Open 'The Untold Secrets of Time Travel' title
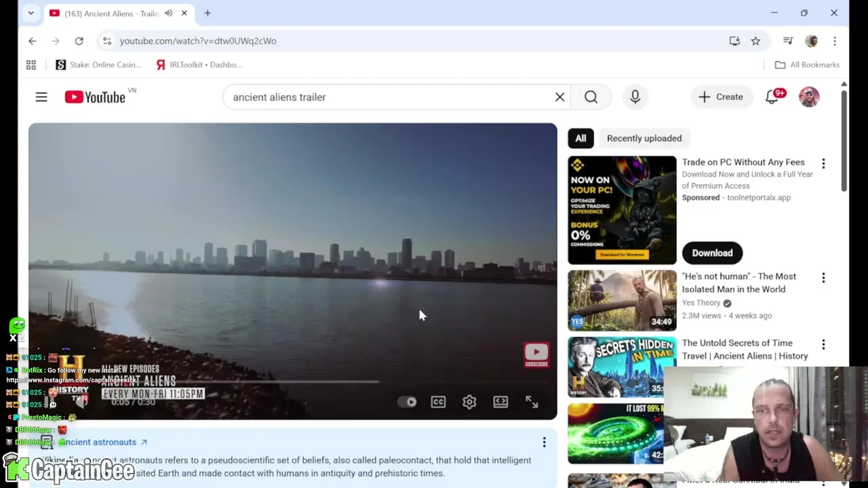The width and height of the screenshot is (868, 488). pyautogui.click(x=745, y=349)
